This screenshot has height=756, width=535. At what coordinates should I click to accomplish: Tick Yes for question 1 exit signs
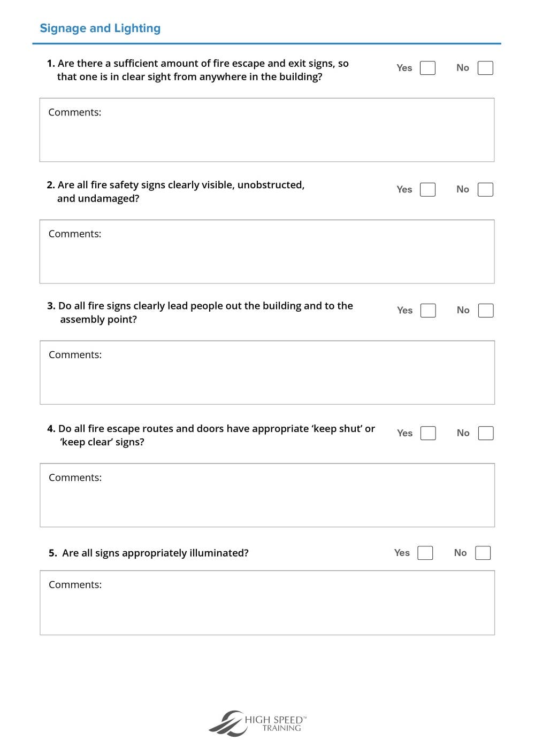(x=427, y=68)
